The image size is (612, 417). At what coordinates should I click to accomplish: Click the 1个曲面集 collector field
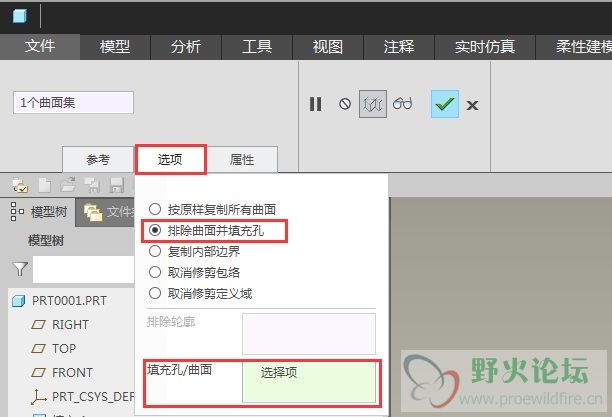pos(73,103)
